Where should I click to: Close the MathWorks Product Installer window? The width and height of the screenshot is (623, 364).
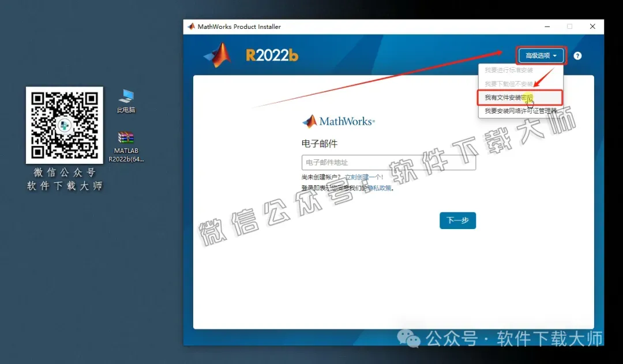click(x=592, y=27)
